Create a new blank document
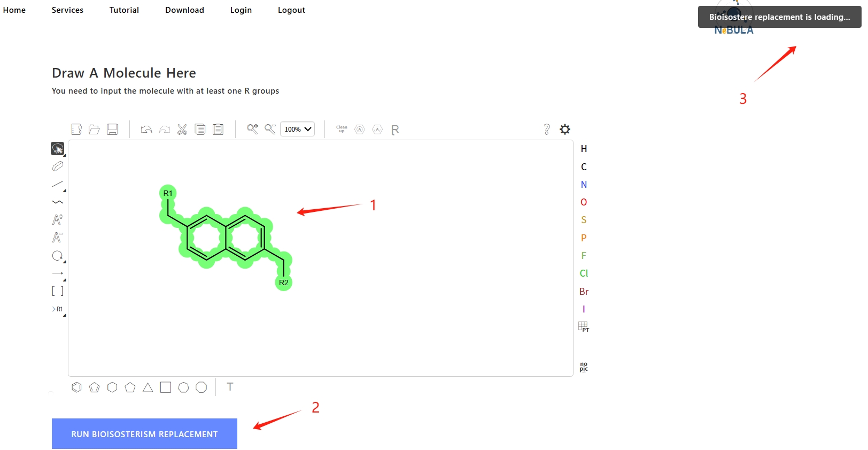The height and width of the screenshot is (450, 868). point(76,129)
